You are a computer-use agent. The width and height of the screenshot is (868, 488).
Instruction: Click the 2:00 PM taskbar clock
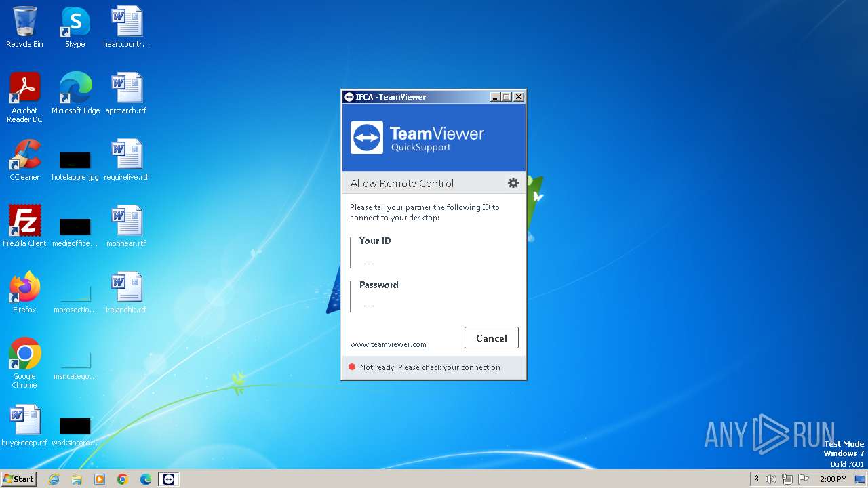pyautogui.click(x=833, y=479)
